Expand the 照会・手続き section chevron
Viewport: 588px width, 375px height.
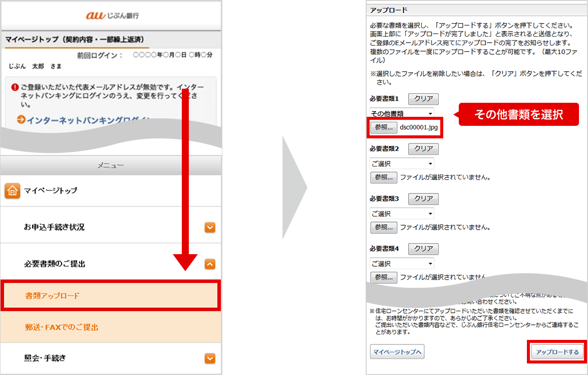pyautogui.click(x=210, y=358)
